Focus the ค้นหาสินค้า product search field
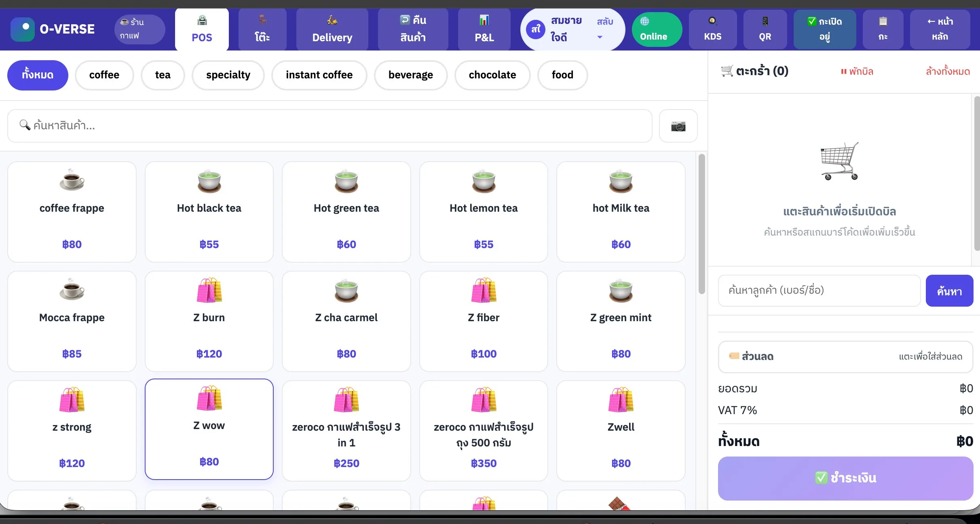 click(x=329, y=126)
